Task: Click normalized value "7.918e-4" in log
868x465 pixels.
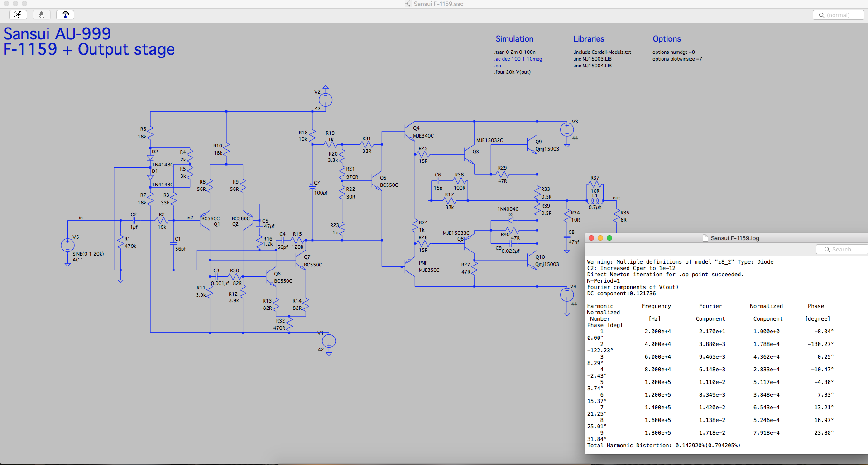Action: coord(766,433)
